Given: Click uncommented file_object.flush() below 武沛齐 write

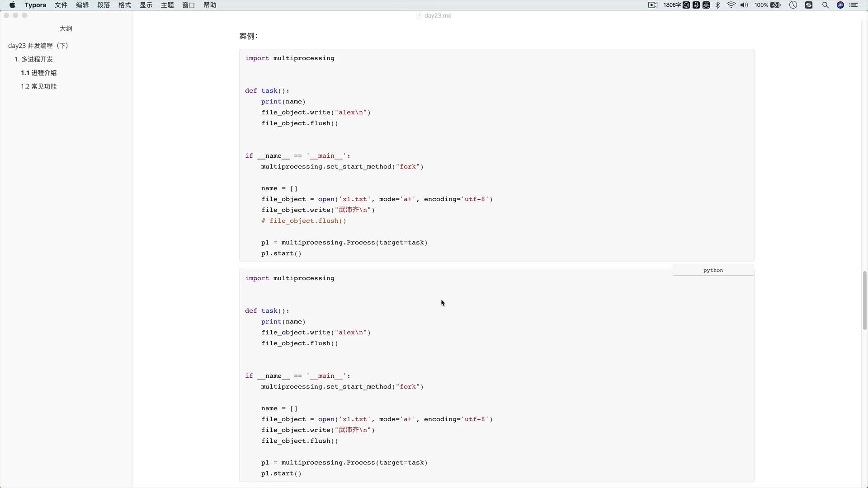Looking at the screenshot, I should click(x=299, y=441).
